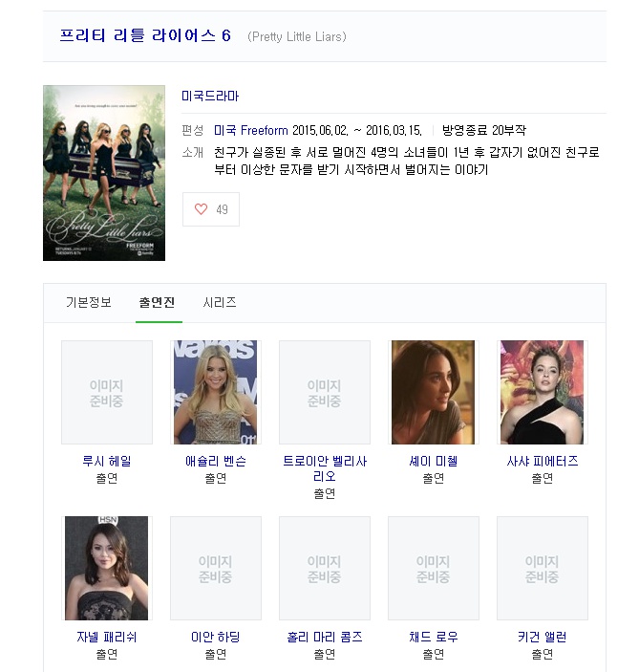Click the 키건 앨런 name link
Image resolution: width=639 pixels, height=672 pixels.
click(x=543, y=637)
